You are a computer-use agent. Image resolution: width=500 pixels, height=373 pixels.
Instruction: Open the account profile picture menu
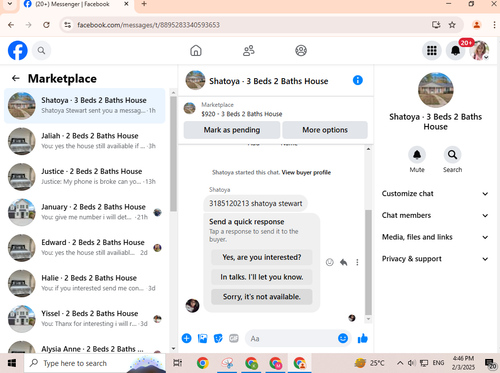(479, 51)
